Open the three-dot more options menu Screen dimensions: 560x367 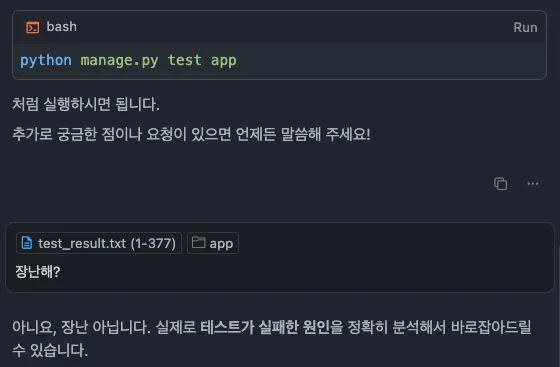(x=532, y=184)
